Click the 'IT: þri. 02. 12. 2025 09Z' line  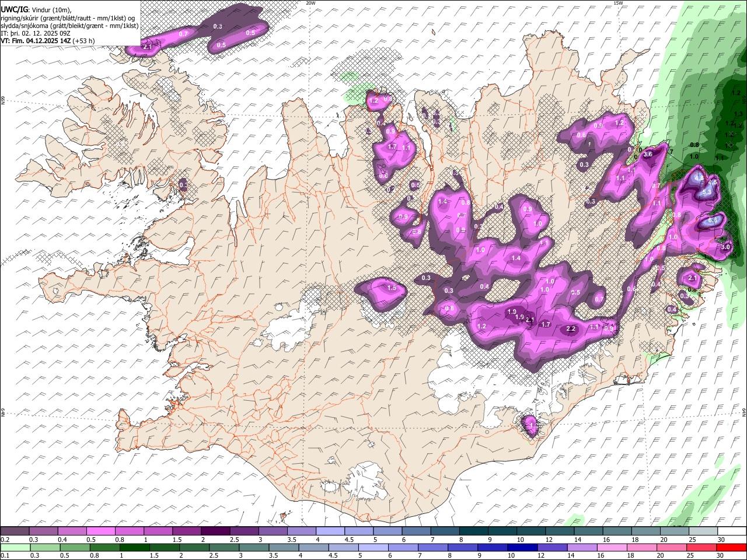[36, 33]
